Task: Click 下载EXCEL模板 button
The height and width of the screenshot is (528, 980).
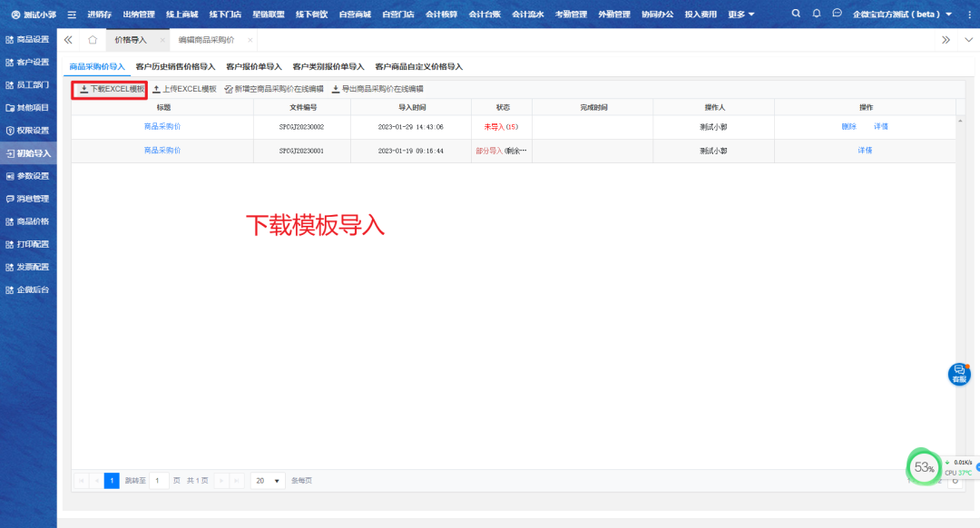Action: click(109, 89)
